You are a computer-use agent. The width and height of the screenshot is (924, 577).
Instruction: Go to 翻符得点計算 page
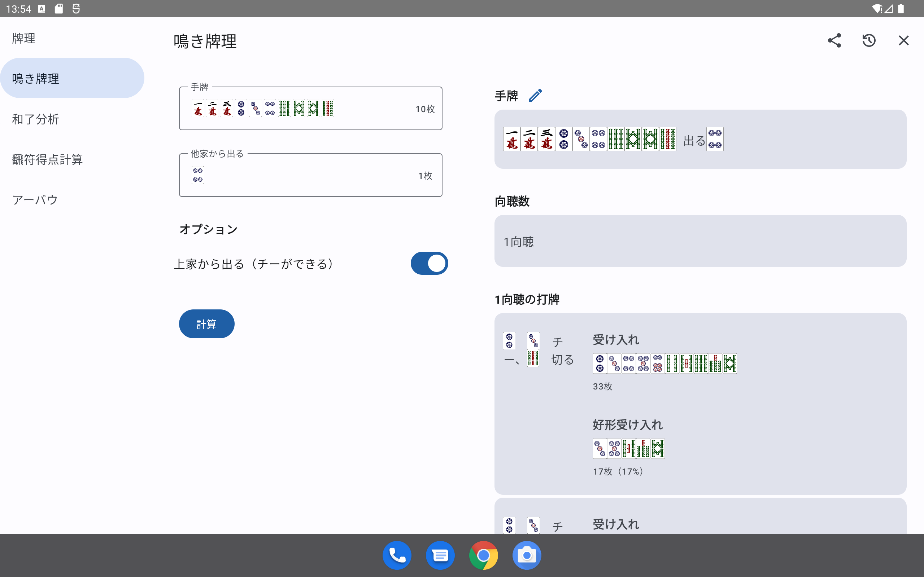coord(47,159)
